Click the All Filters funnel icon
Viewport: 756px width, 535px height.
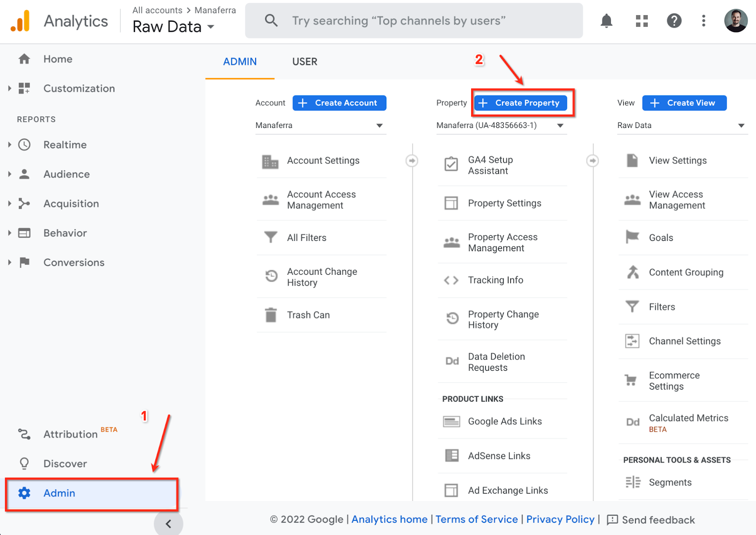(x=271, y=237)
